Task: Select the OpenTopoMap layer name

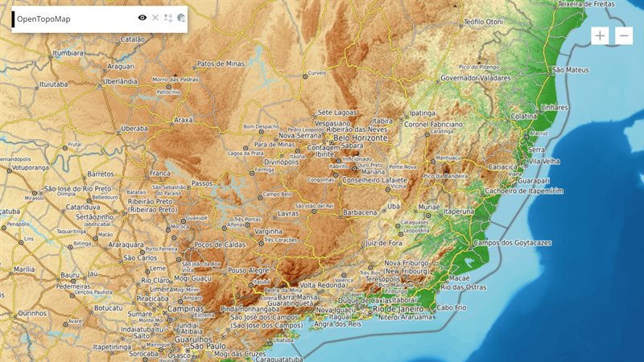Action: click(43, 19)
